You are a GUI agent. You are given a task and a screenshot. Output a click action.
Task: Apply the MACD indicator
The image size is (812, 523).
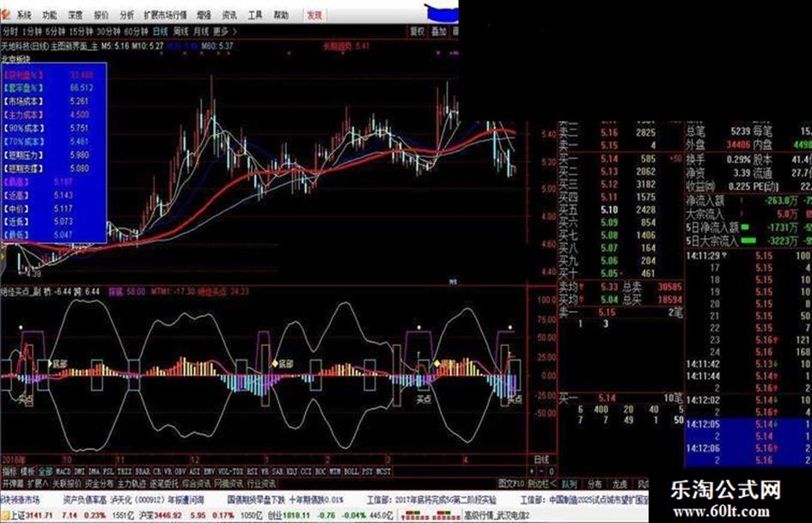[64, 471]
